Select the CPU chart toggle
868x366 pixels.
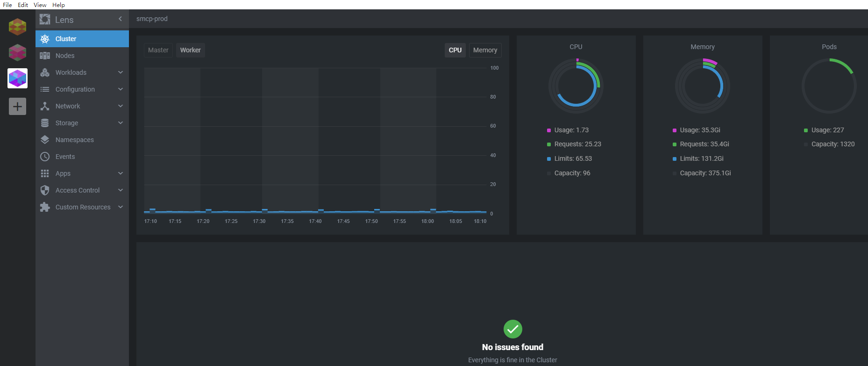[x=455, y=50]
